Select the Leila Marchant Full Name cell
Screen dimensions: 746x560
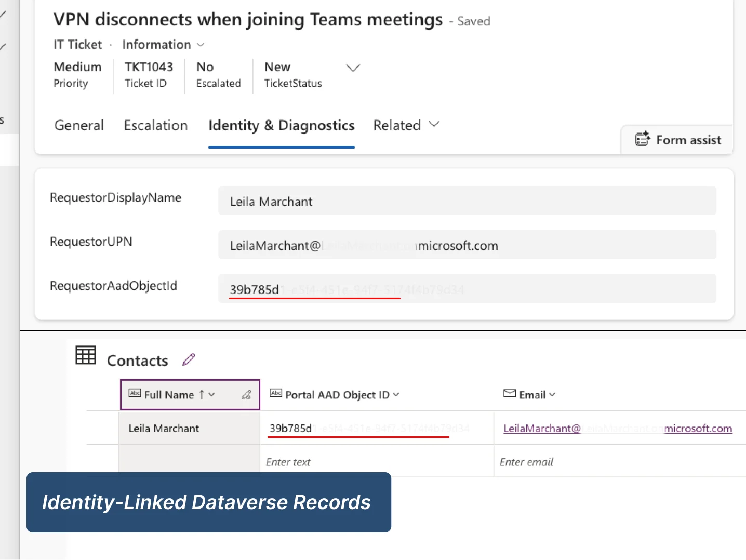click(x=190, y=428)
